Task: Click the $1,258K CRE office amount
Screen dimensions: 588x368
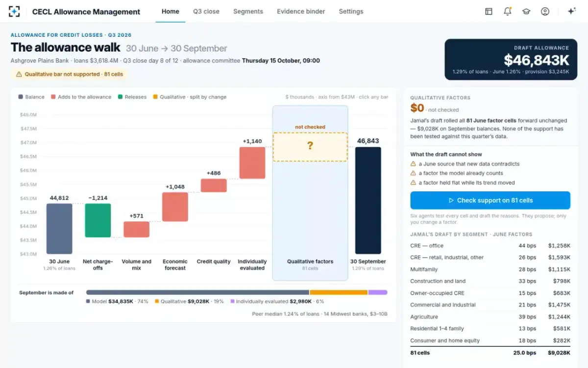Action: (559, 245)
